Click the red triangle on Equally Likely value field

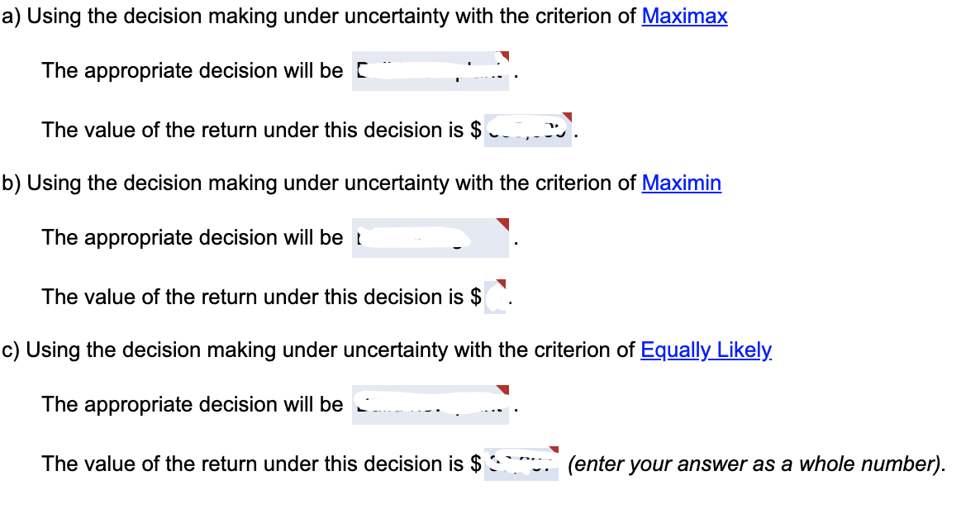click(552, 450)
